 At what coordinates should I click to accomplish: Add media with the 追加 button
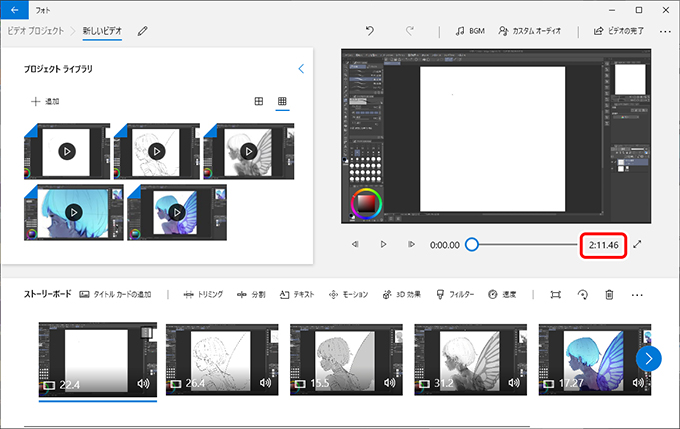46,101
